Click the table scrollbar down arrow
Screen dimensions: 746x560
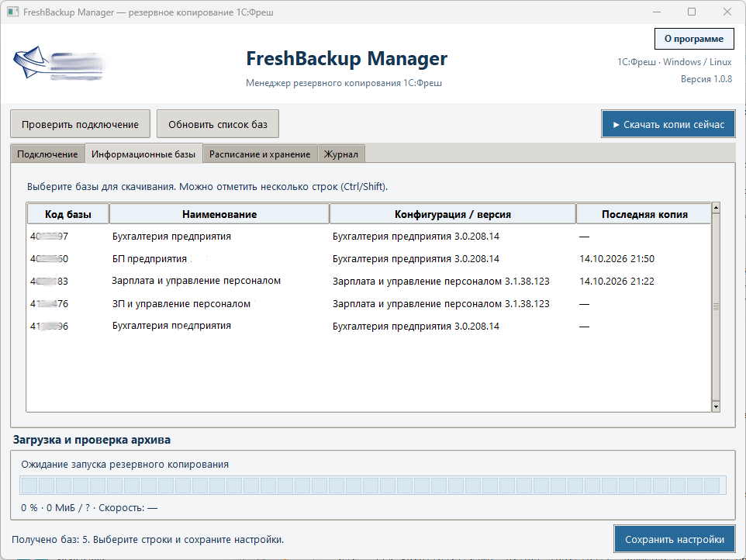[716, 406]
